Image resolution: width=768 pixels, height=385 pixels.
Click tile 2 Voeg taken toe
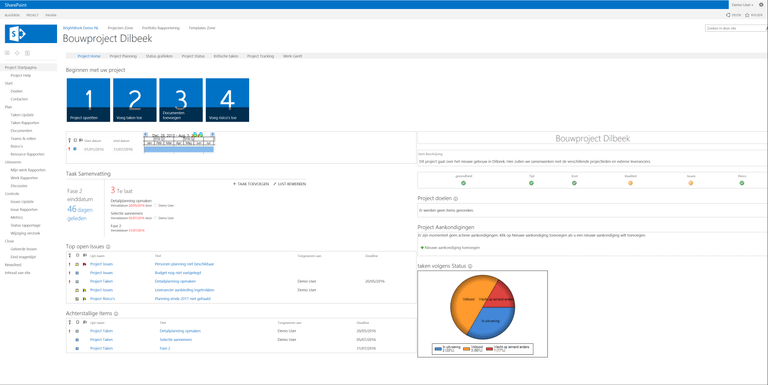tap(135, 100)
